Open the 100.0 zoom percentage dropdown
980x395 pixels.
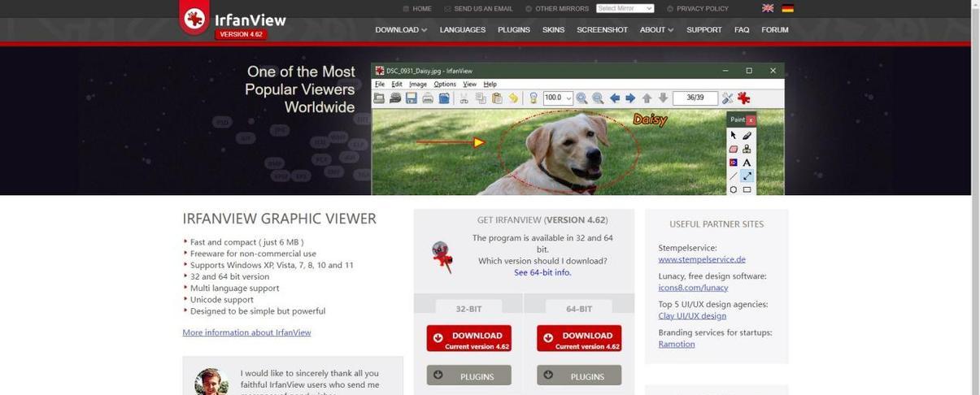pyautogui.click(x=558, y=98)
